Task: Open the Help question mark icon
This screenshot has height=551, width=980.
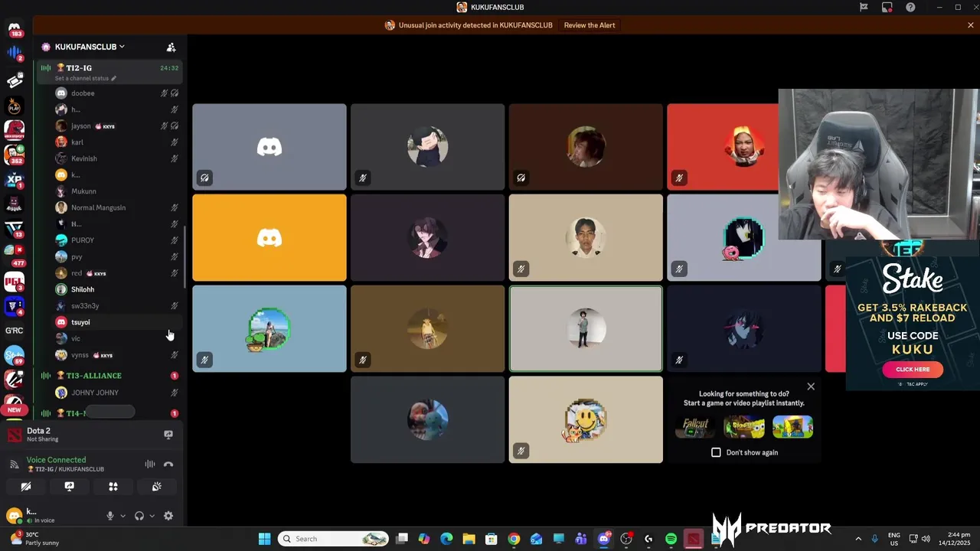Action: 910,8
